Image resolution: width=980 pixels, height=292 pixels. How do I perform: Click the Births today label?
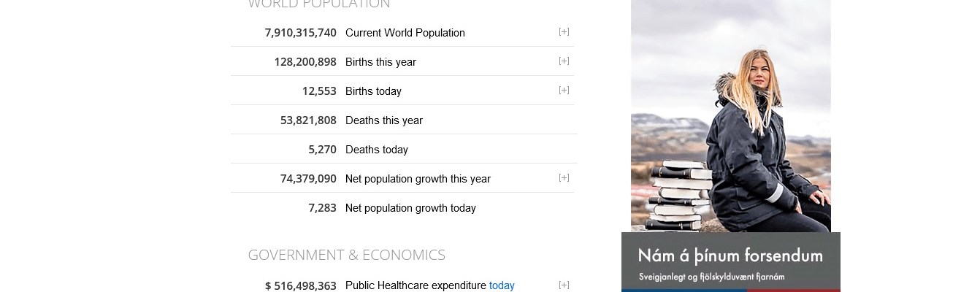coord(373,91)
